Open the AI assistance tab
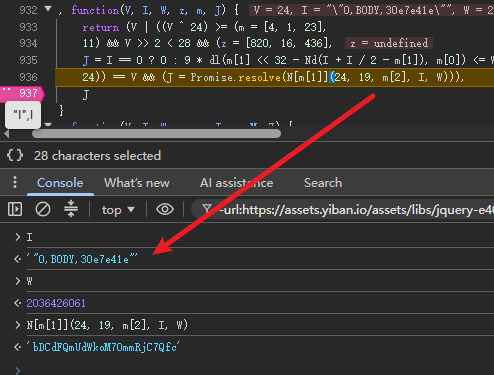 click(x=236, y=183)
